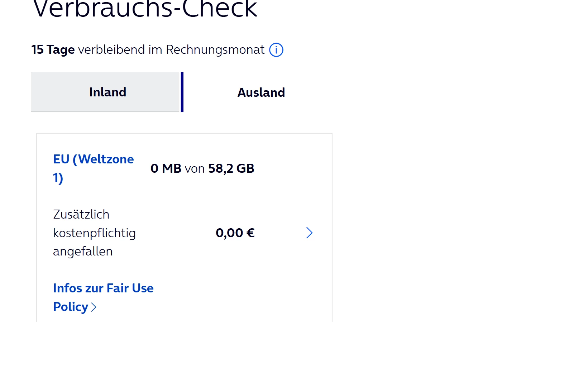Open Infos zur Fair Use Policy link
This screenshot has height=392, width=588.
(103, 288)
